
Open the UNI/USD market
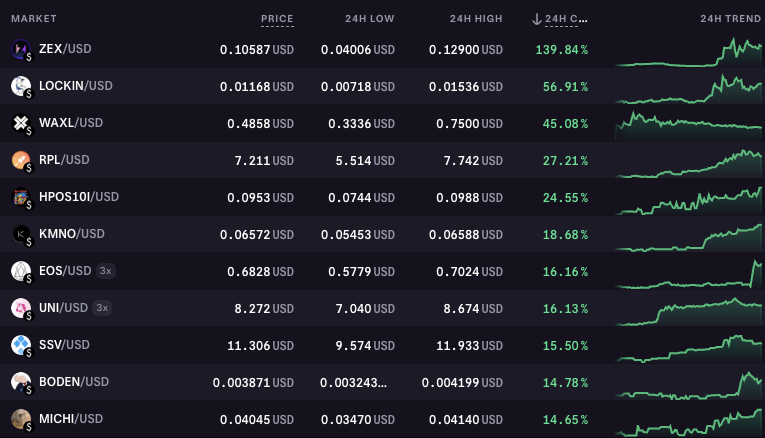(63, 308)
